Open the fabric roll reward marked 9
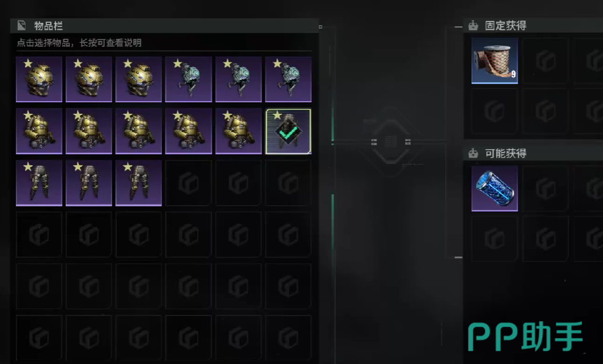This screenshot has height=364, width=603. tap(494, 61)
